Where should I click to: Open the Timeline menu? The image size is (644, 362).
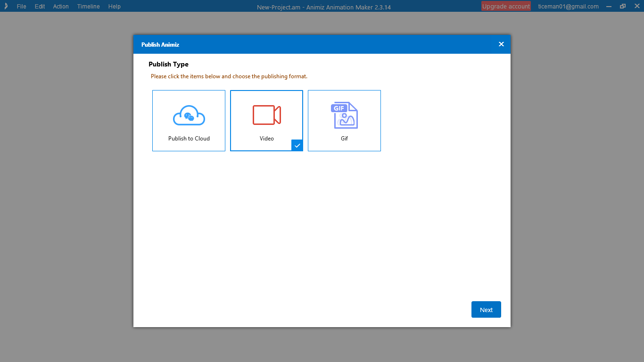pos(89,7)
